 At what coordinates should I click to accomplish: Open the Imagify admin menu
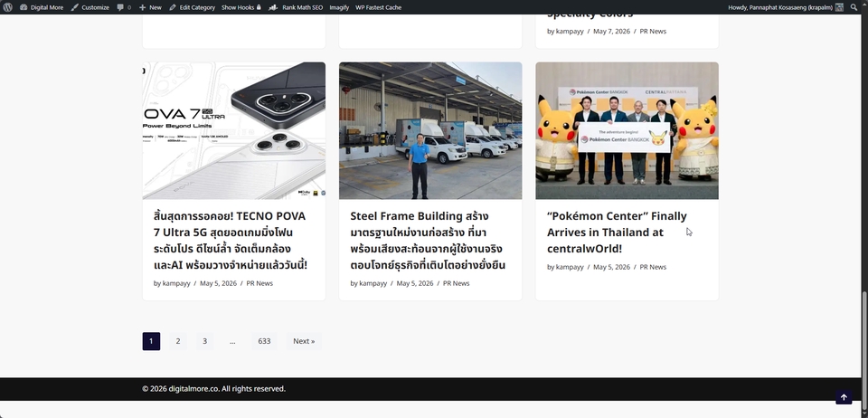point(339,7)
